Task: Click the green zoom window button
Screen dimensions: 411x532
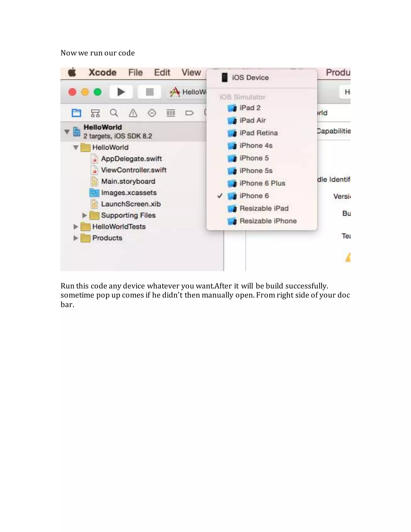Action: (x=98, y=92)
